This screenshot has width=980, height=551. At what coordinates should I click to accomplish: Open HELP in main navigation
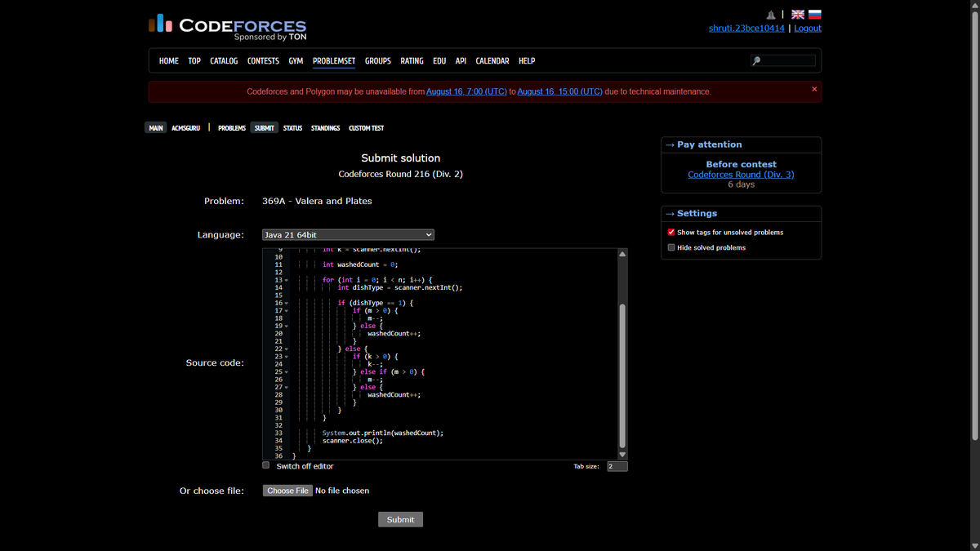click(527, 61)
